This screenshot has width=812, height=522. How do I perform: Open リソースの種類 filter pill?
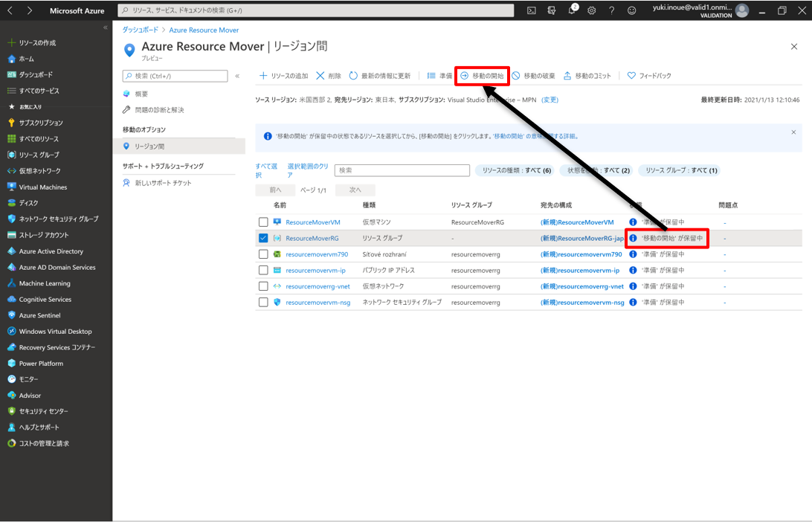[x=515, y=170]
